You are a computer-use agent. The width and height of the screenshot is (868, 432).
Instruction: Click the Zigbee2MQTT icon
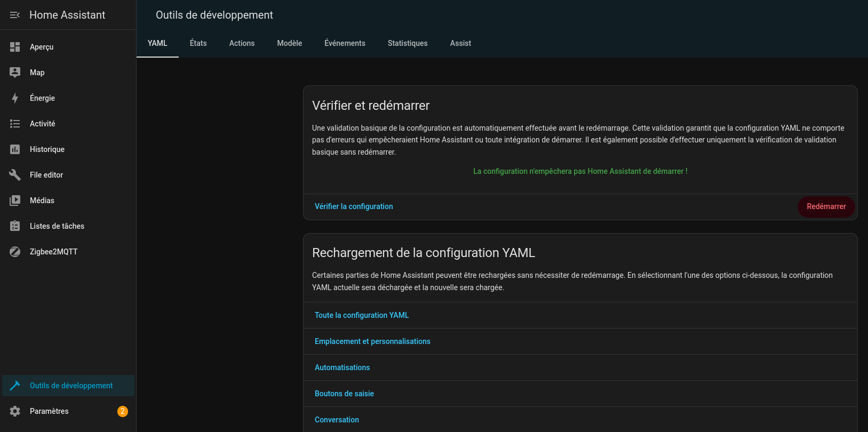coord(15,252)
